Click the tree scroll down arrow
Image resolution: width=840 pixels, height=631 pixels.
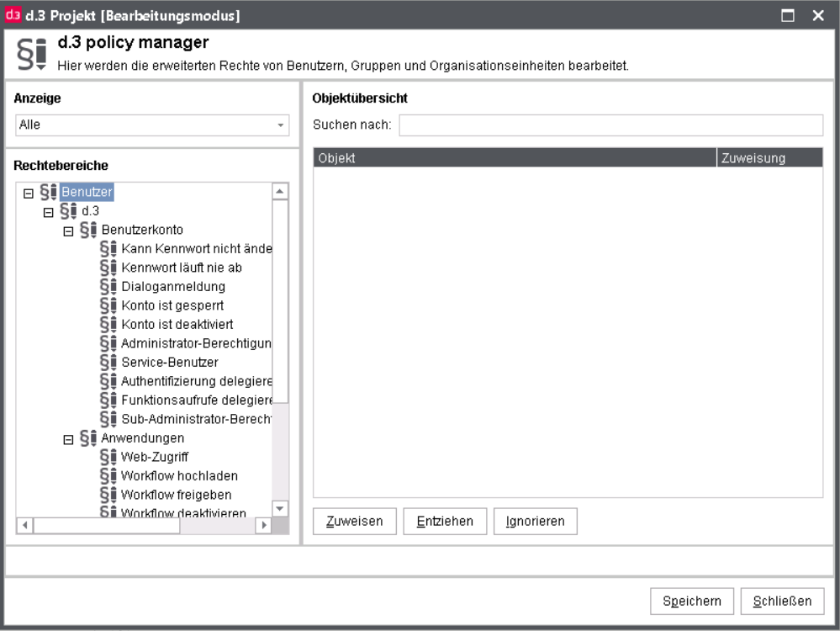(x=280, y=508)
